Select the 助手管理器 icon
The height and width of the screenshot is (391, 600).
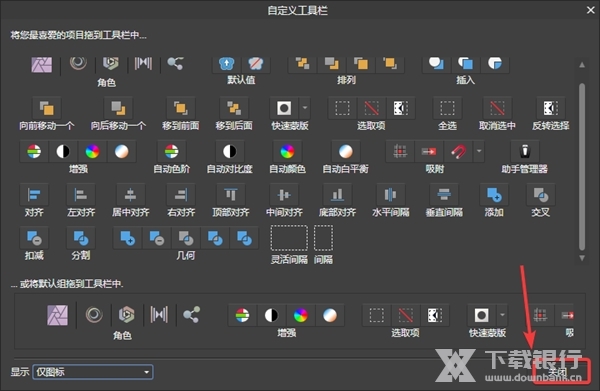[x=525, y=152]
